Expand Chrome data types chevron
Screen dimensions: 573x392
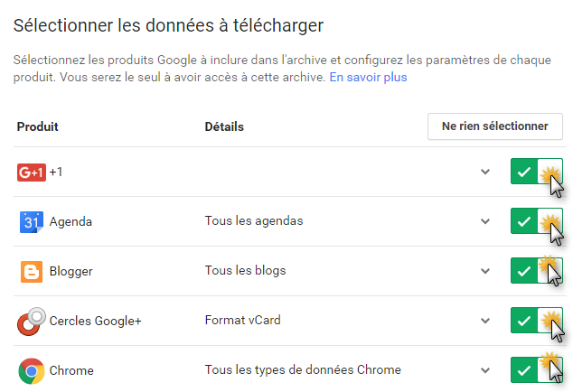pos(485,370)
